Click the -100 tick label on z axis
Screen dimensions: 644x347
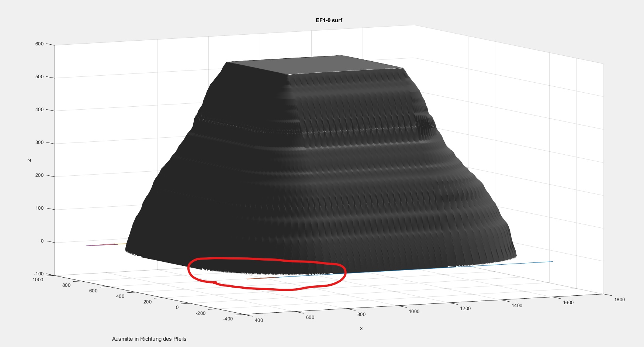click(38, 274)
